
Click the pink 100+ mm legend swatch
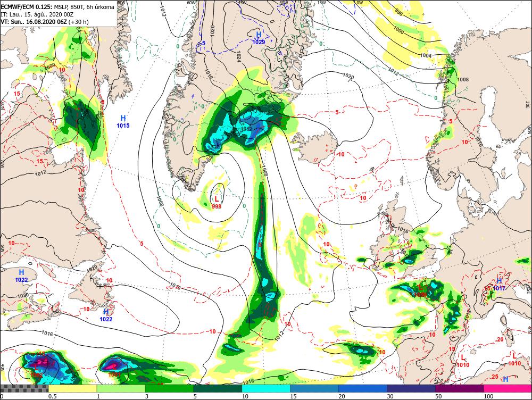pyautogui.click(x=508, y=388)
